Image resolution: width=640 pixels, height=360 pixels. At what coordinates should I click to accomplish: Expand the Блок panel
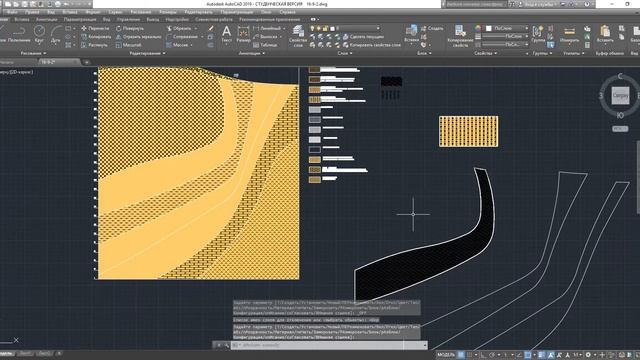point(424,53)
